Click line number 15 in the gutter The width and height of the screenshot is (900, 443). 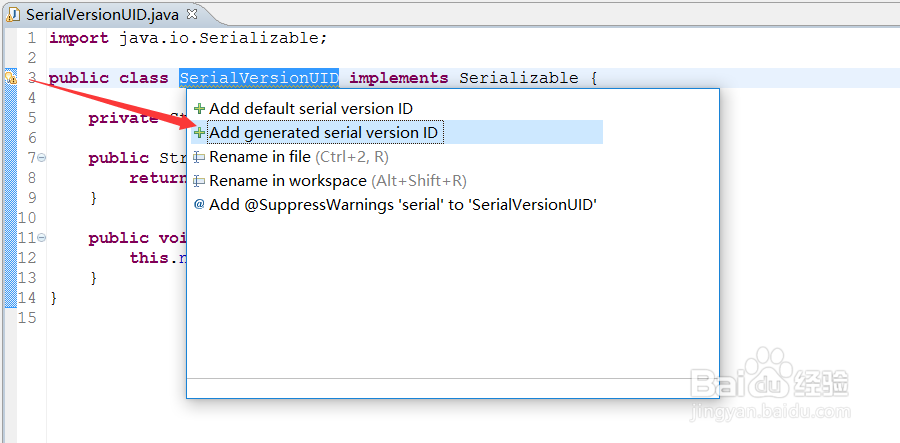(27, 318)
